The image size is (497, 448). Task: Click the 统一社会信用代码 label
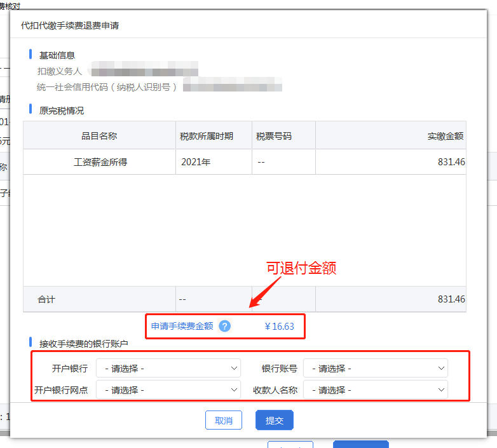107,87
